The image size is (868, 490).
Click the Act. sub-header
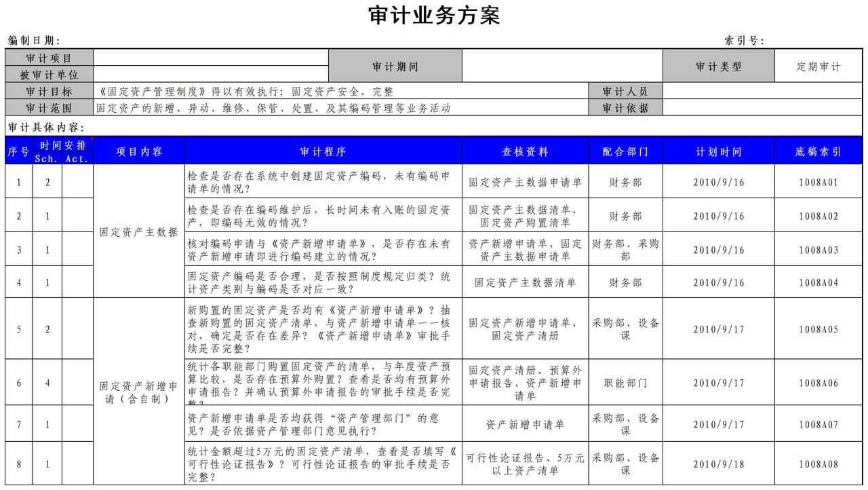tap(77, 158)
